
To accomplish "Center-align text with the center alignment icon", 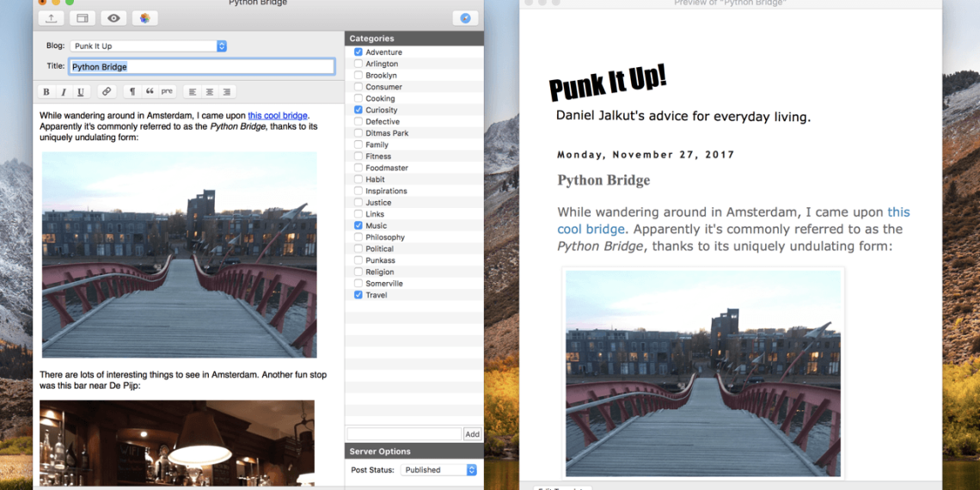I will [210, 92].
